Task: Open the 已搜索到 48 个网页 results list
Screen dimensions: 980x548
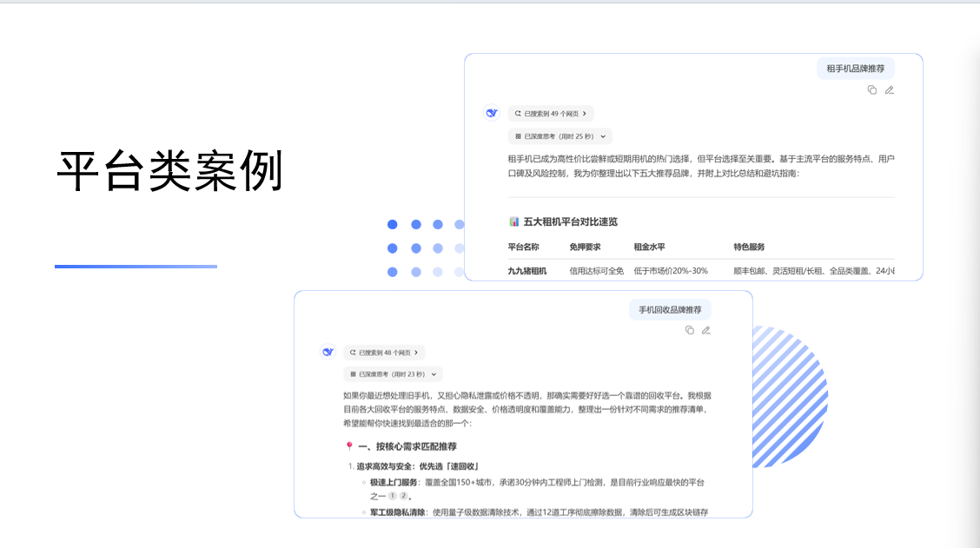Action: click(x=384, y=353)
